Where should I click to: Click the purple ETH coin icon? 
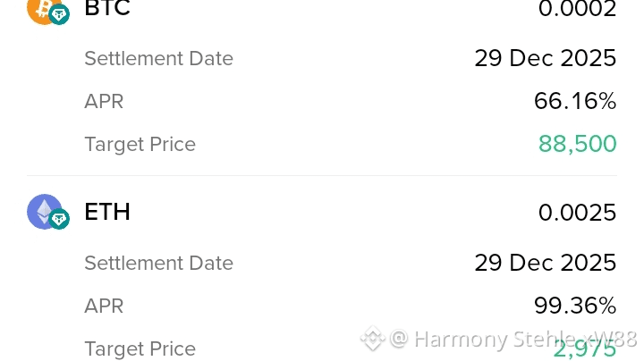click(x=44, y=212)
